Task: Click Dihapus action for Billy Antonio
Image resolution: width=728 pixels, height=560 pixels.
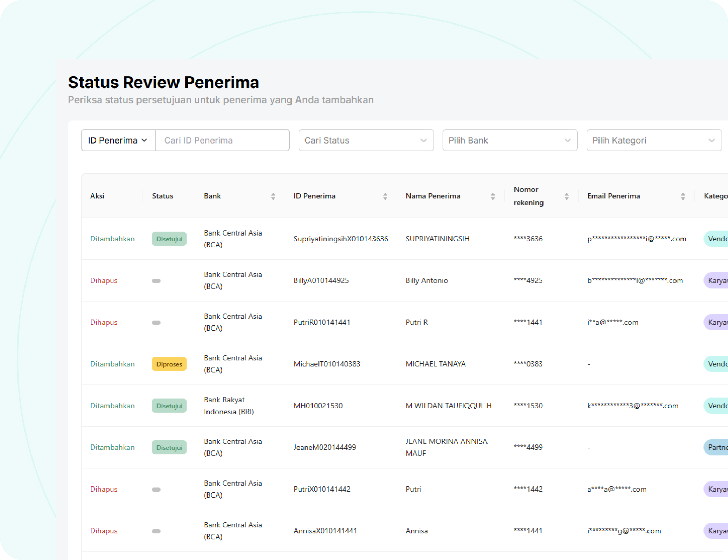Action: click(104, 281)
